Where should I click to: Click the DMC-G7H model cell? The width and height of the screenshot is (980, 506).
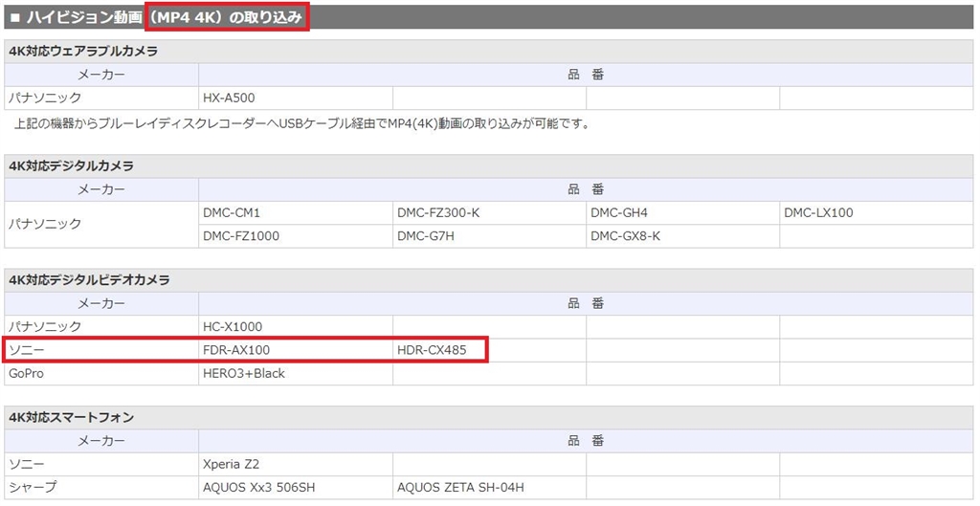point(489,236)
